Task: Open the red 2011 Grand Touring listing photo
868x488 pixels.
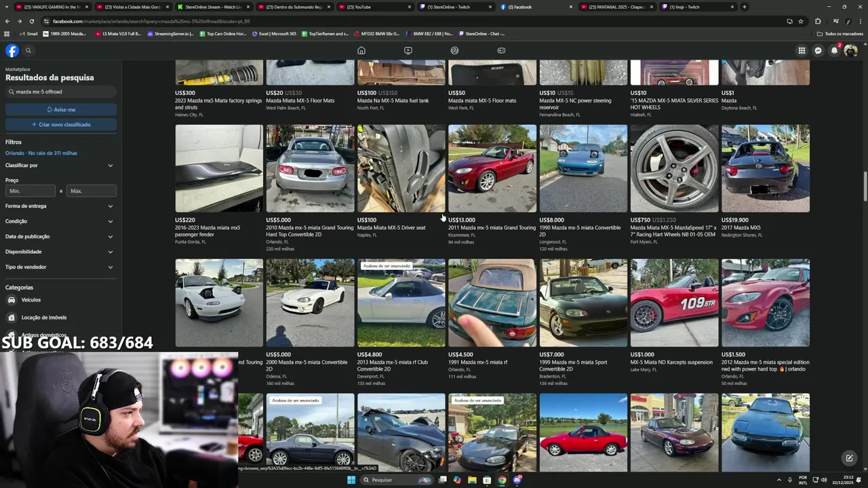Action: (x=492, y=168)
